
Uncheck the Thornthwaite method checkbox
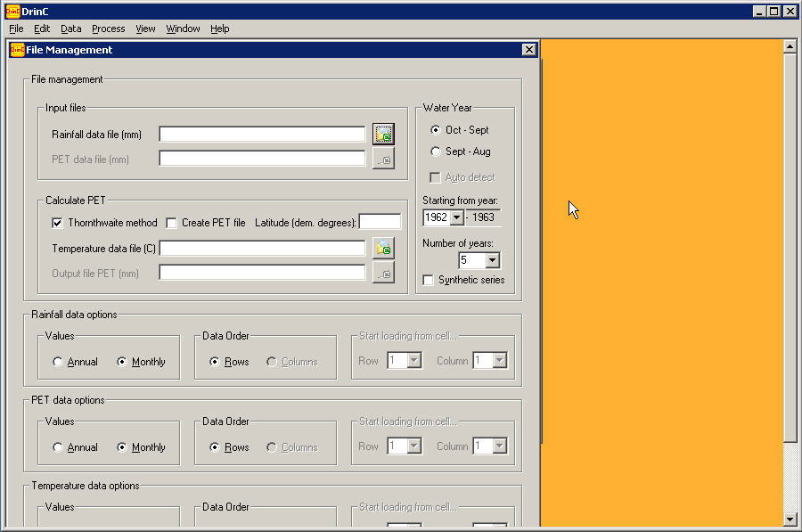coord(58,223)
